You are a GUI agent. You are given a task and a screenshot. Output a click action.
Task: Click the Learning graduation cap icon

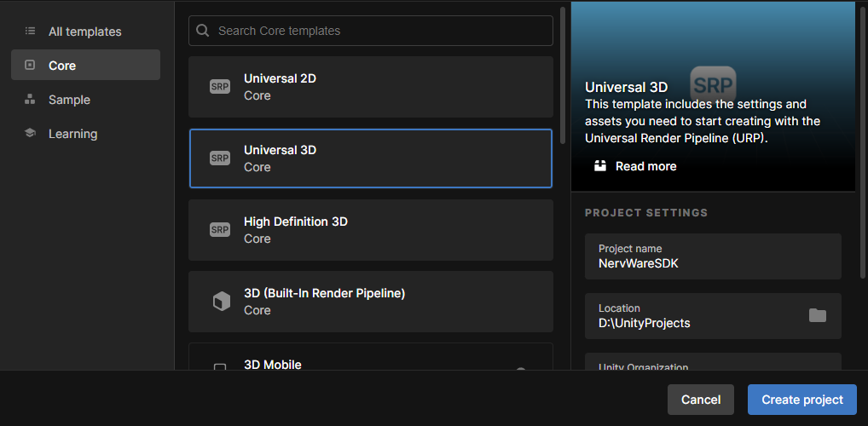click(x=30, y=133)
